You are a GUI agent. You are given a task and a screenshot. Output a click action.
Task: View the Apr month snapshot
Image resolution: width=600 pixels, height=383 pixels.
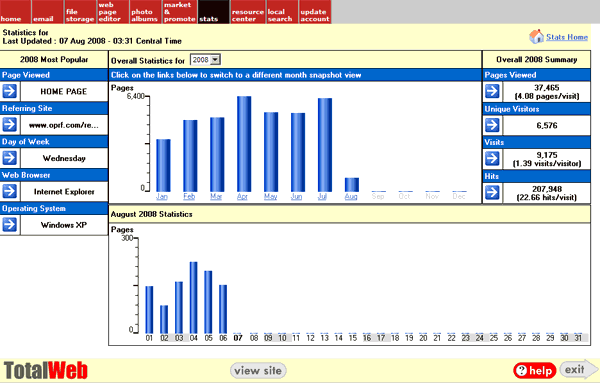242,196
